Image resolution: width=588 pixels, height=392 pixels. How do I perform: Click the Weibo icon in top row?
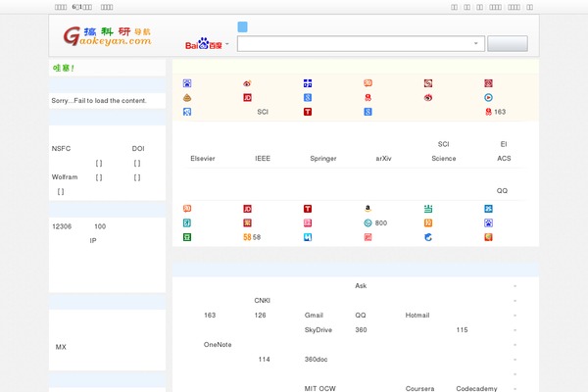[x=247, y=83]
